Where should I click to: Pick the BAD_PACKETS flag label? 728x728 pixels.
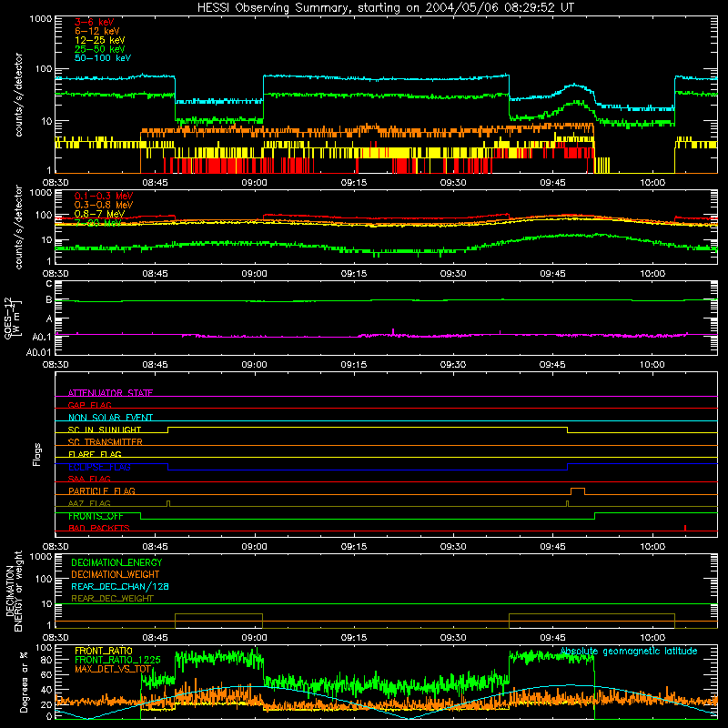[x=99, y=528]
